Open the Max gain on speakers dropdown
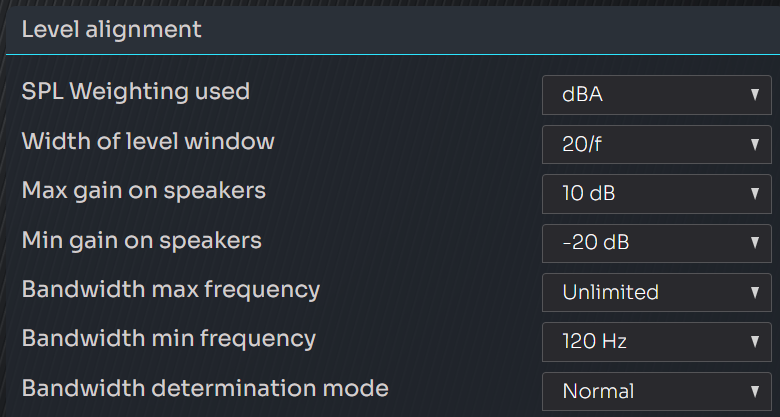 tap(655, 193)
